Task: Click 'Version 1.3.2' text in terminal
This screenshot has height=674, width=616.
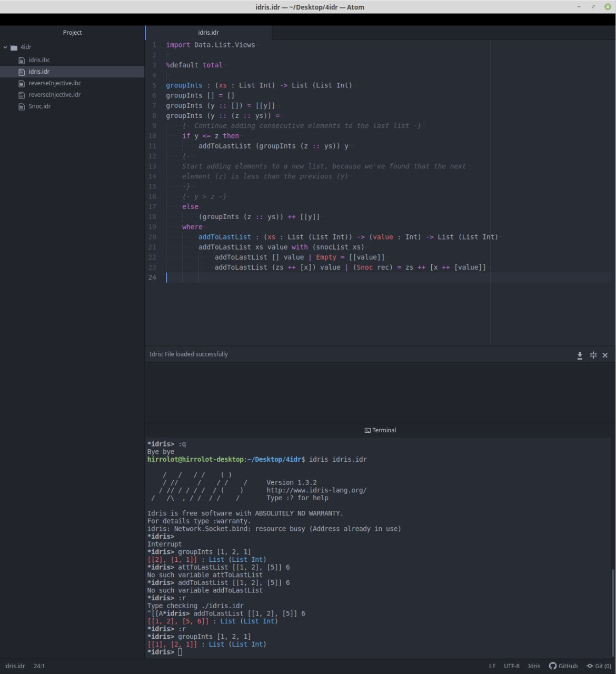Action: 292,482
